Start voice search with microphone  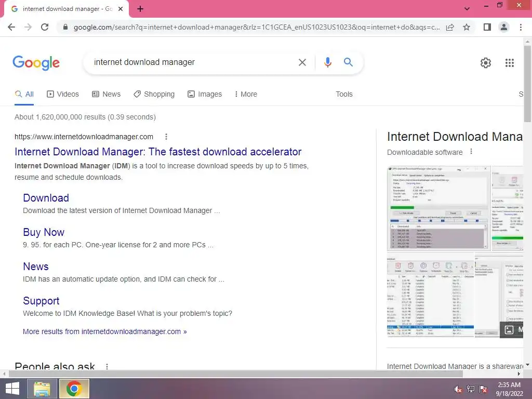pos(328,62)
